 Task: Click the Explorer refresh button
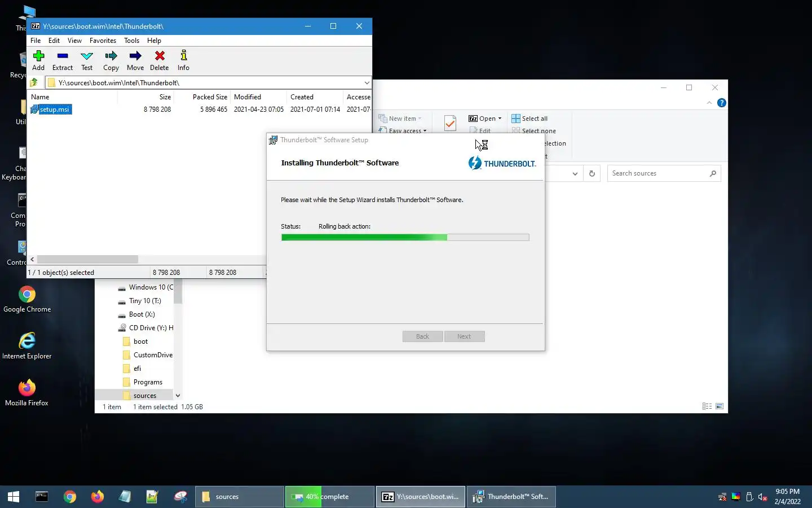tap(592, 173)
